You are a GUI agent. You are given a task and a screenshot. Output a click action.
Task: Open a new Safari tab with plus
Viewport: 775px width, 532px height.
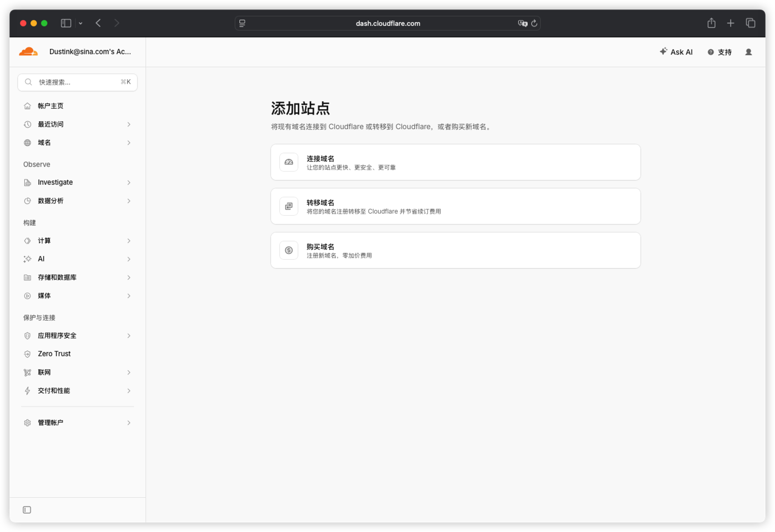click(x=730, y=23)
